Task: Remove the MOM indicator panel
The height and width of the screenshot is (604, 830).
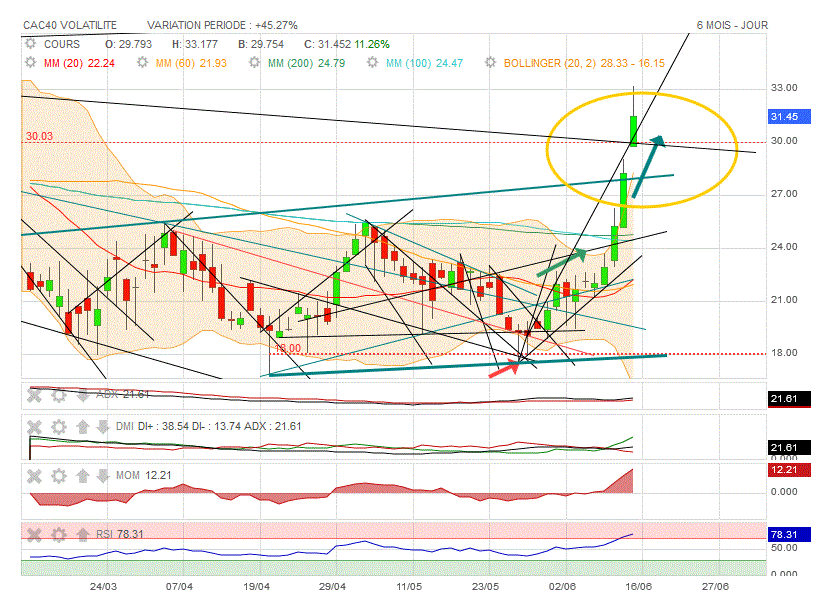Action: coord(34,475)
